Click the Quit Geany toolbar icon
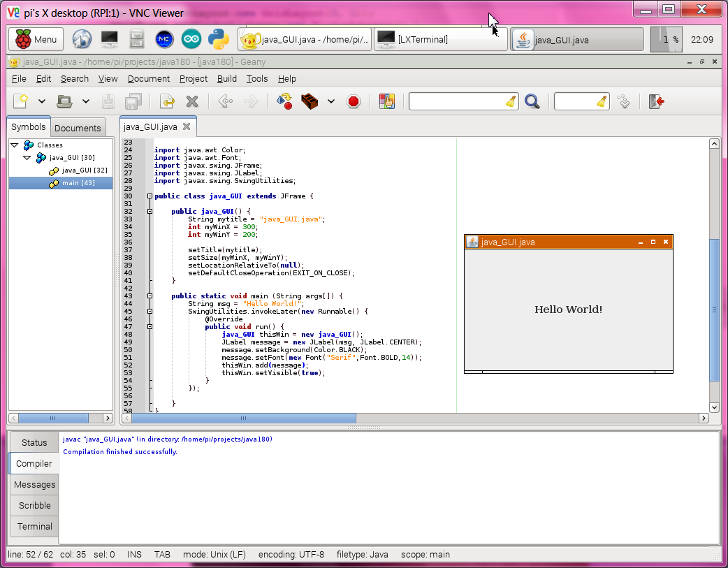 pyautogui.click(x=656, y=102)
